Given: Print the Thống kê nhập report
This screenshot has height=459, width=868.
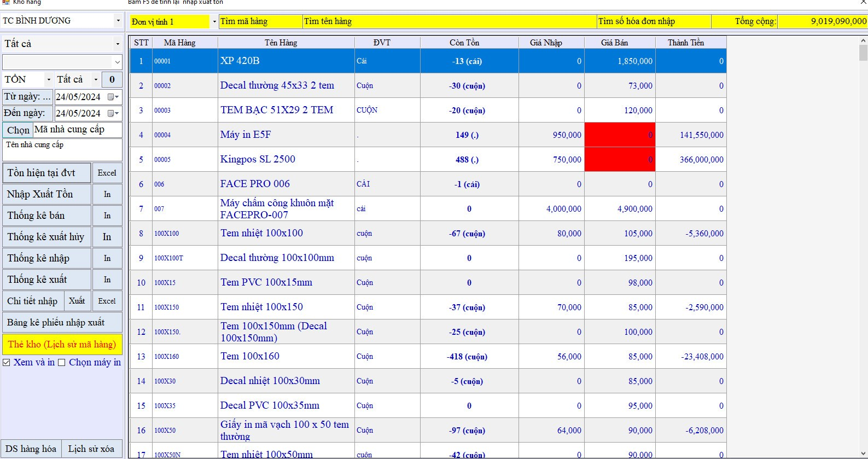Looking at the screenshot, I should coord(107,258).
